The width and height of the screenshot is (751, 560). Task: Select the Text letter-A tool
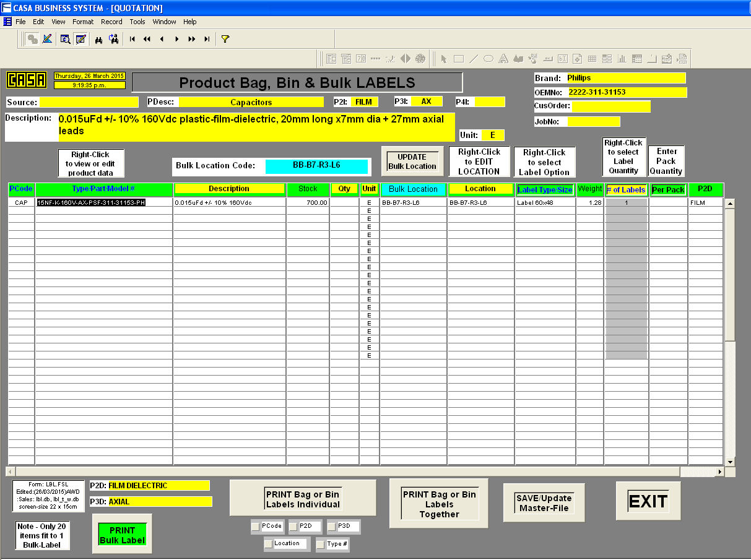pyautogui.click(x=503, y=59)
